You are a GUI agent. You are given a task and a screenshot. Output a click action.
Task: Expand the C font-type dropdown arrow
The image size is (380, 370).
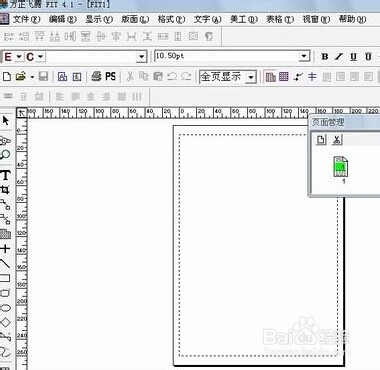tap(41, 57)
